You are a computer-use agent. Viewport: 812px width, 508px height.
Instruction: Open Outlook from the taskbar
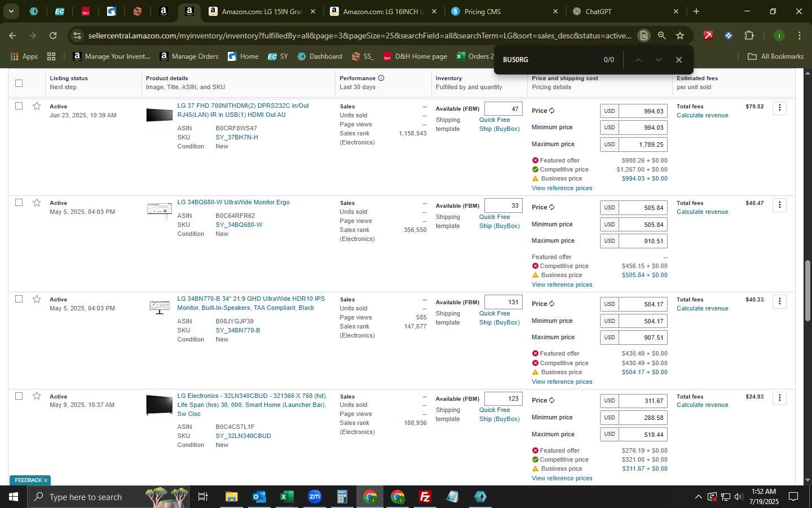(x=259, y=497)
